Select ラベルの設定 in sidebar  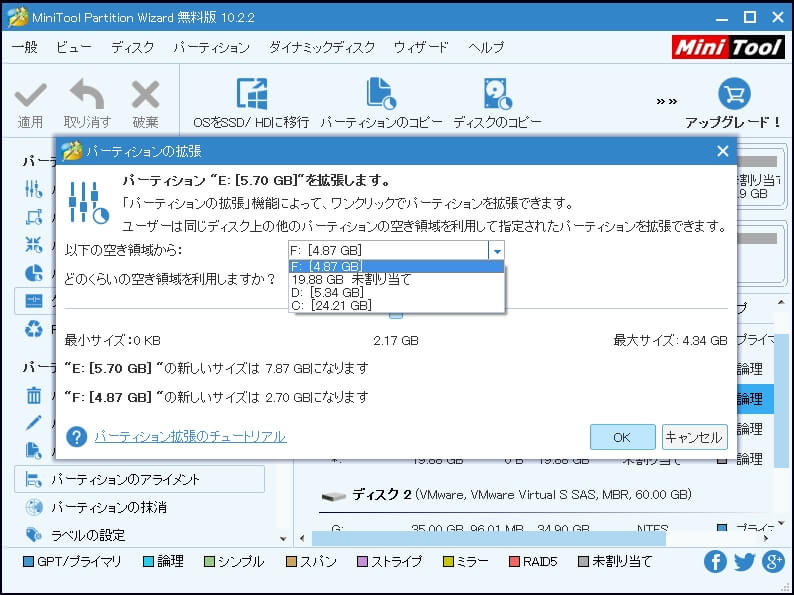pyautogui.click(x=88, y=535)
